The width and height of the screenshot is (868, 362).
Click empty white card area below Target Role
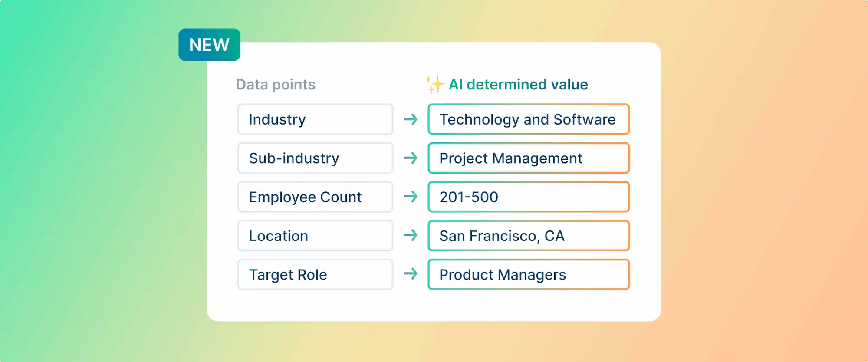[x=315, y=305]
